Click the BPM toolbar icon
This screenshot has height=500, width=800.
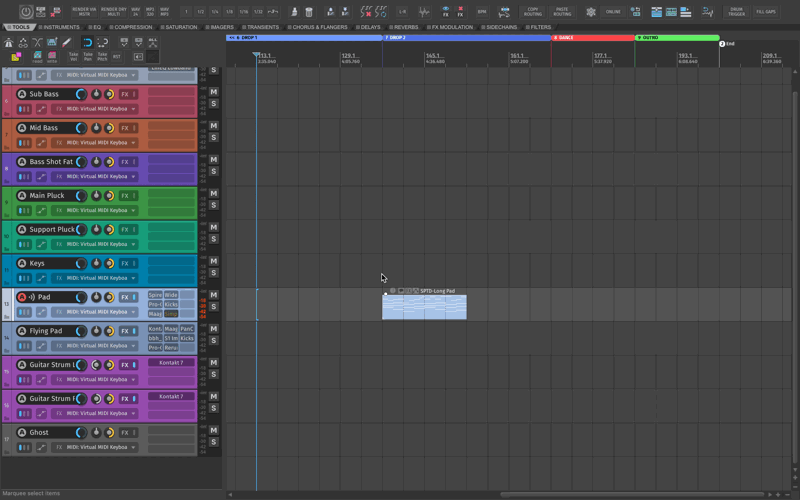pos(482,12)
